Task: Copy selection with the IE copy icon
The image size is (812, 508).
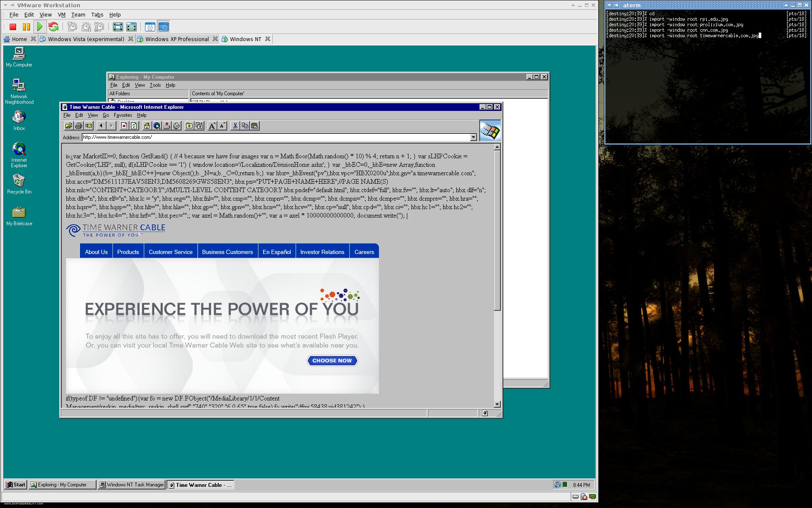Action: point(245,126)
